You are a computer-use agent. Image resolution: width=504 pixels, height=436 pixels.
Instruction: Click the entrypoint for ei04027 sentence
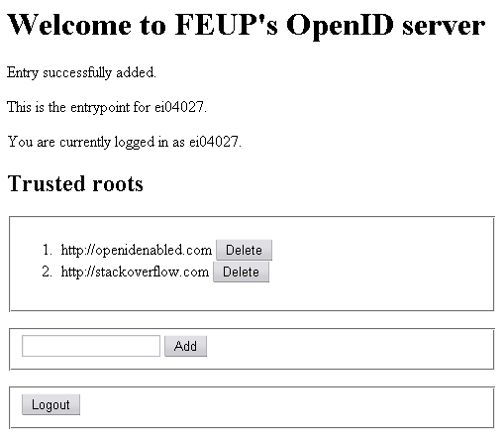[x=107, y=107]
